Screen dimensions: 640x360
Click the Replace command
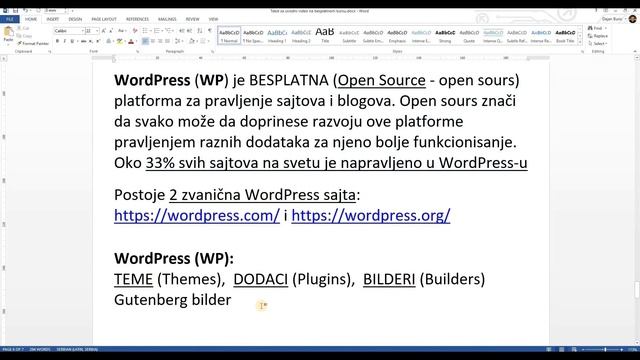[598, 36]
